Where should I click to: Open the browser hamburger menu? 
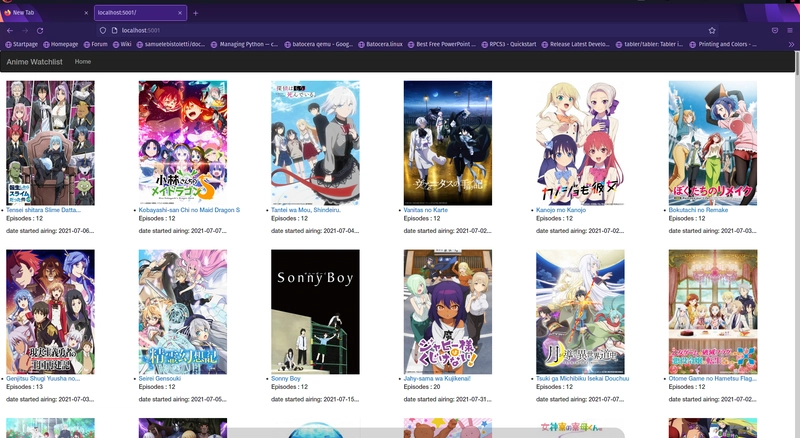point(790,31)
